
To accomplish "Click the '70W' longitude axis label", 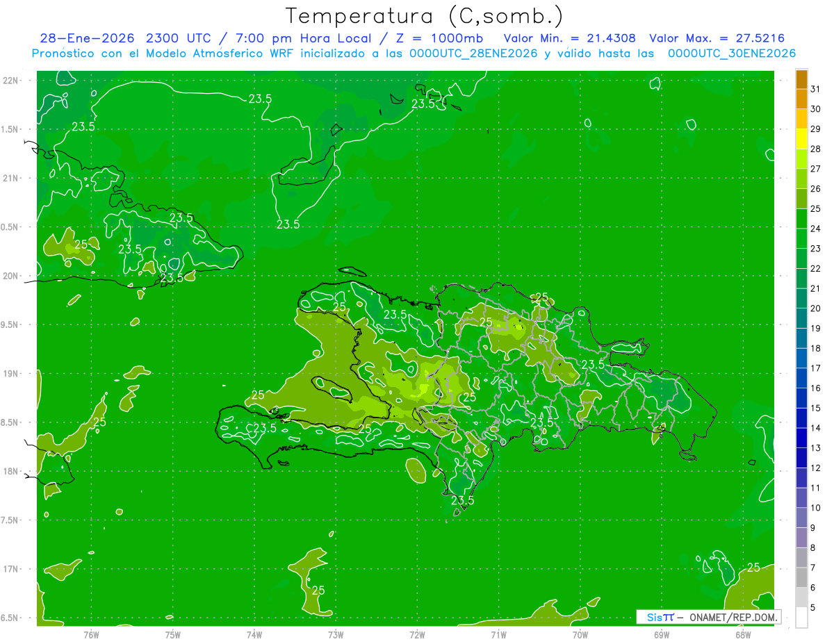I will [x=580, y=634].
